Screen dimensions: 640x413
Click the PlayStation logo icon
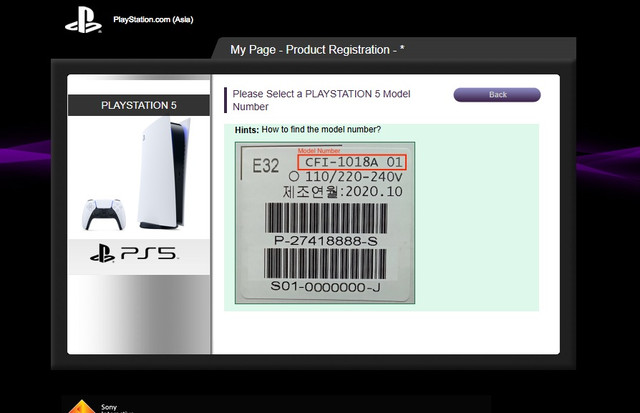(x=83, y=20)
